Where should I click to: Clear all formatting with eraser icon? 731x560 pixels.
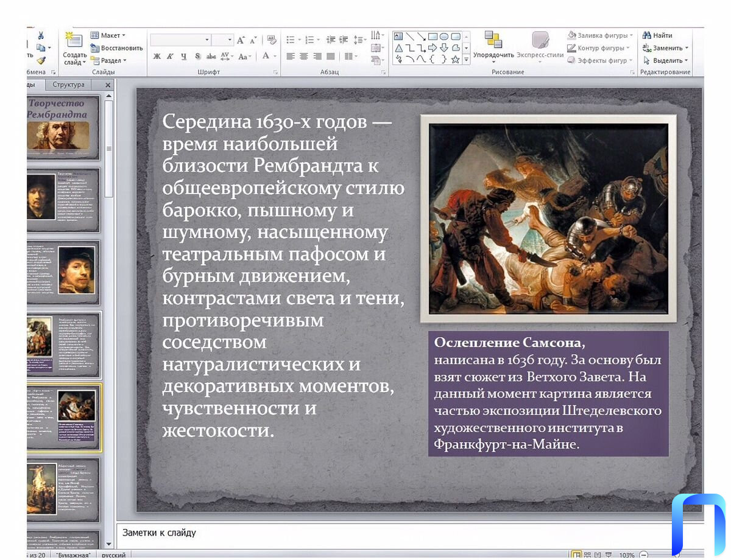coord(272,40)
